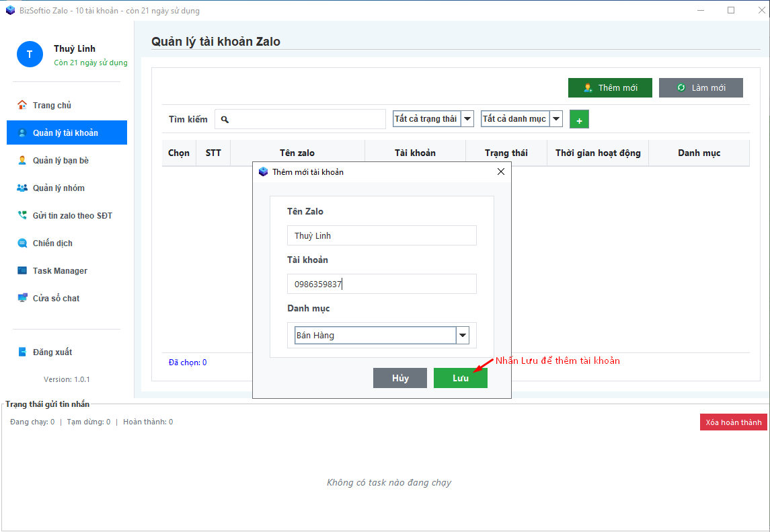The width and height of the screenshot is (770, 532).
Task: Click the user avatar with letter T
Action: coord(30,54)
